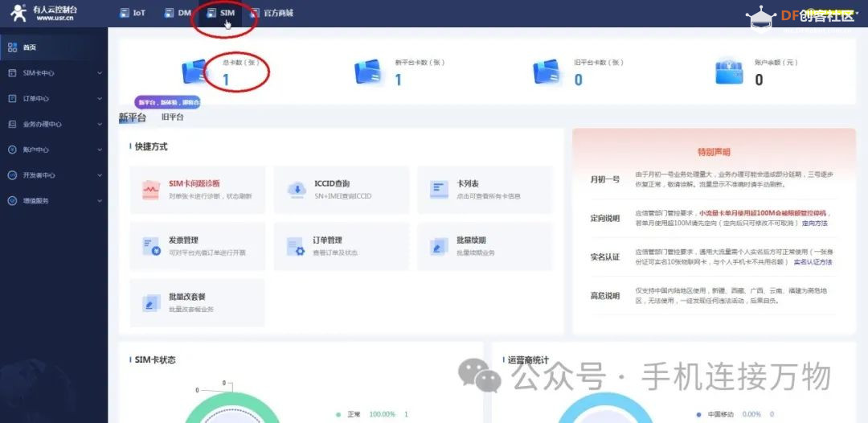Click the 开发者中心 sidebar label
Image resolution: width=868 pixels, height=423 pixels.
pos(39,175)
